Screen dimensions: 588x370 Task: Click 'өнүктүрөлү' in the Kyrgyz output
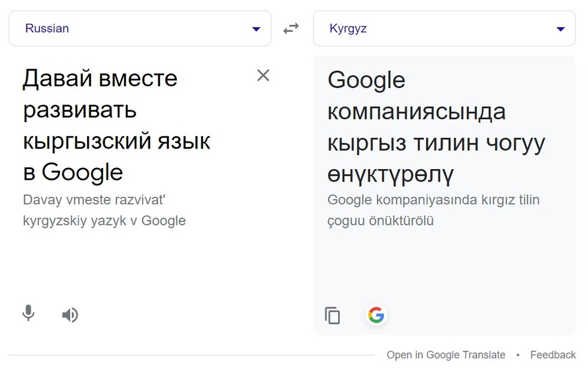coord(390,174)
